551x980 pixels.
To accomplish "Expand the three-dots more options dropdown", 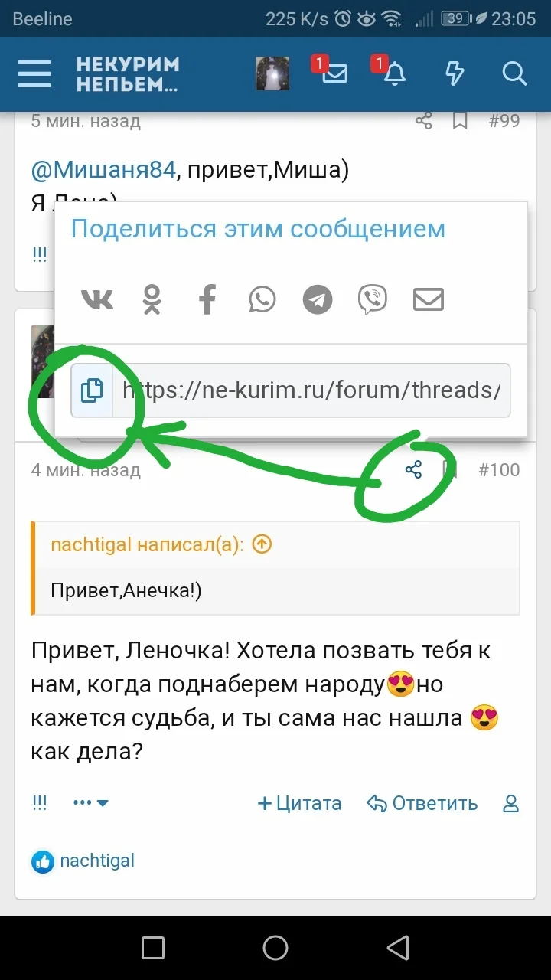I will pos(91,803).
